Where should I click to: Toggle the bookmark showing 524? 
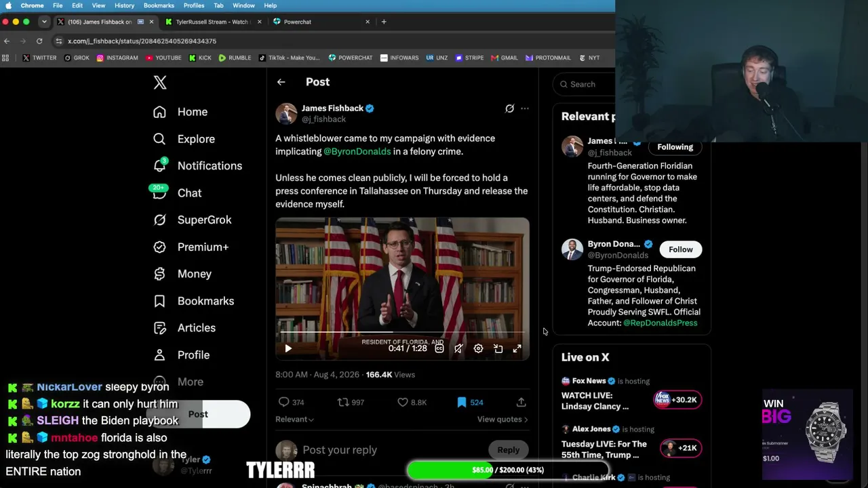(470, 403)
